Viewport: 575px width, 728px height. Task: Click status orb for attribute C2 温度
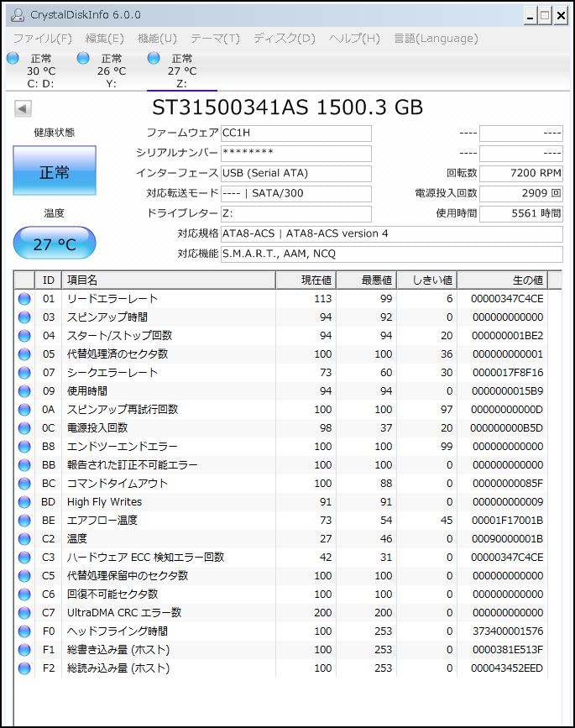(x=24, y=539)
